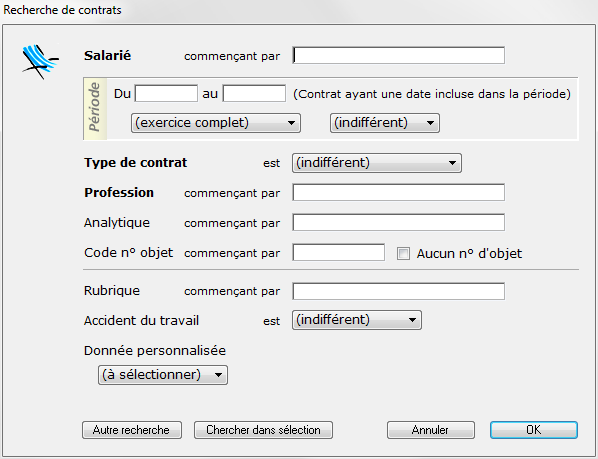The width and height of the screenshot is (598, 459).
Task: Confirm the search with OK button
Action: coord(534,430)
